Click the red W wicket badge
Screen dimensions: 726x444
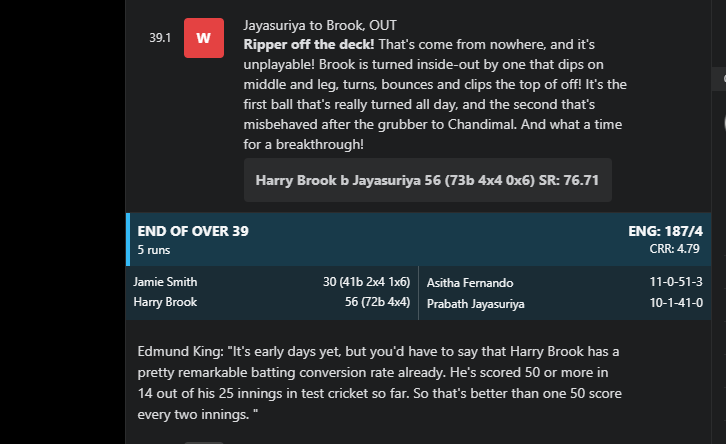204,38
